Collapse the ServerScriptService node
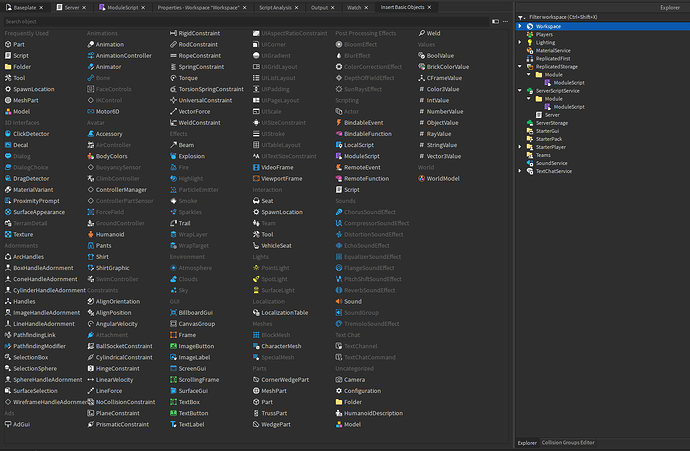 (x=520, y=91)
